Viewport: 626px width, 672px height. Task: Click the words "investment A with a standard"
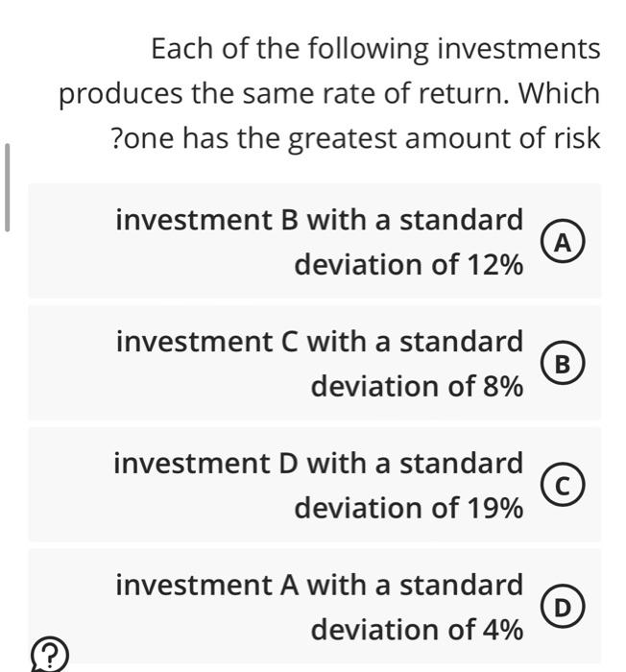pyautogui.click(x=320, y=585)
